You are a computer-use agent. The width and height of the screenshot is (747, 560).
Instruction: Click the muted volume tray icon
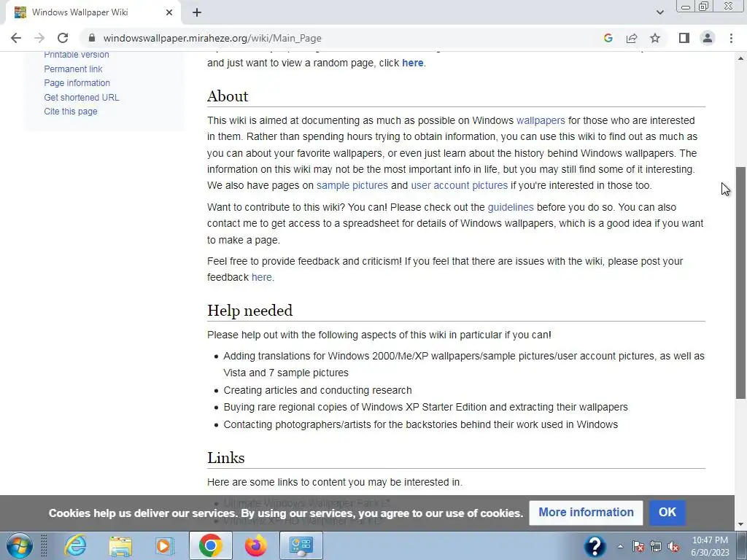click(673, 547)
